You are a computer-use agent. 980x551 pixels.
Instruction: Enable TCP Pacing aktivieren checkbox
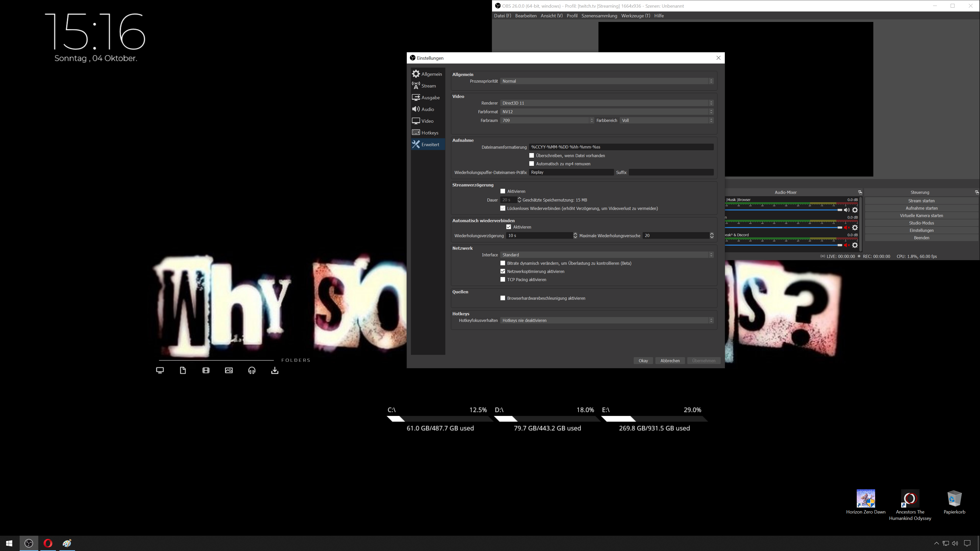point(503,280)
